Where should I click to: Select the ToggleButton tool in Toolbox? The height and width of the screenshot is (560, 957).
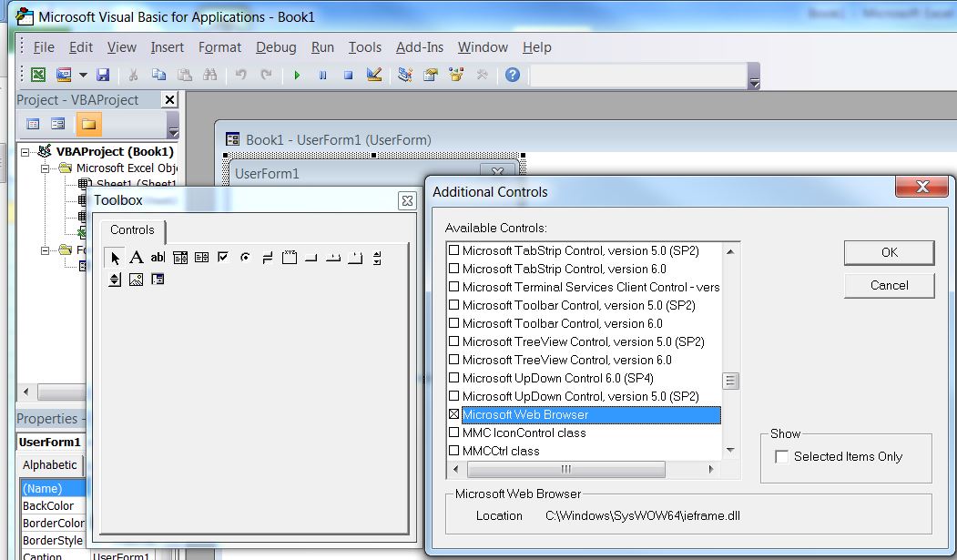click(x=268, y=258)
